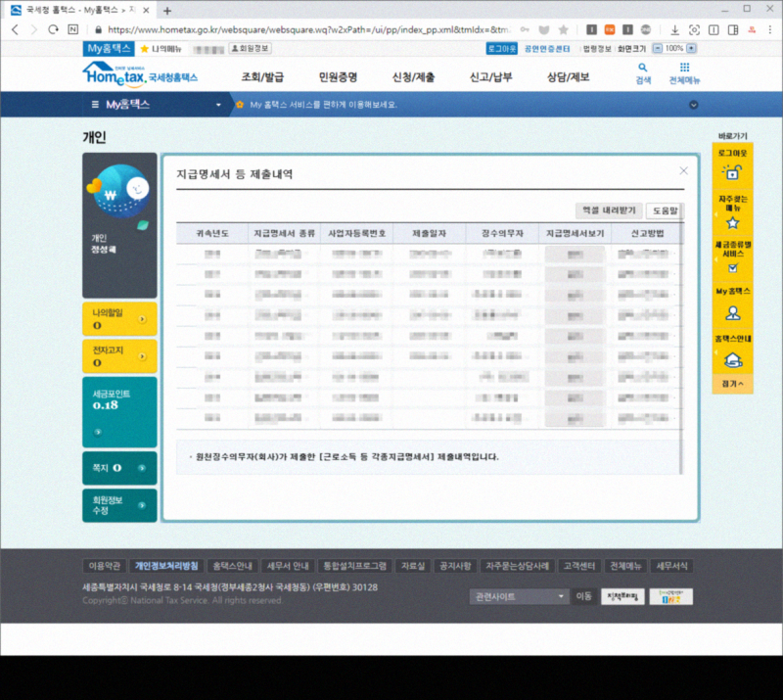The height and width of the screenshot is (700, 783).
Task: Open 통합설치프로그램 footer link
Action: (355, 566)
